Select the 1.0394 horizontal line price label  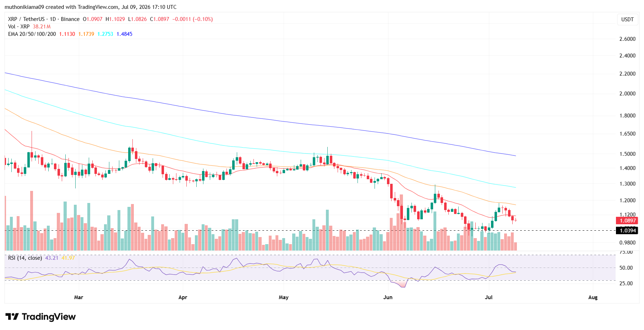tap(628, 231)
